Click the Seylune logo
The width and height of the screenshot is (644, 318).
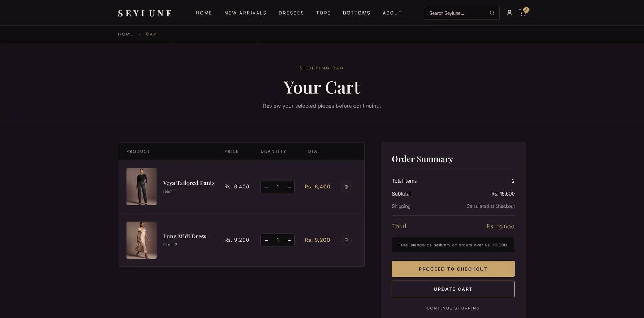coord(145,13)
